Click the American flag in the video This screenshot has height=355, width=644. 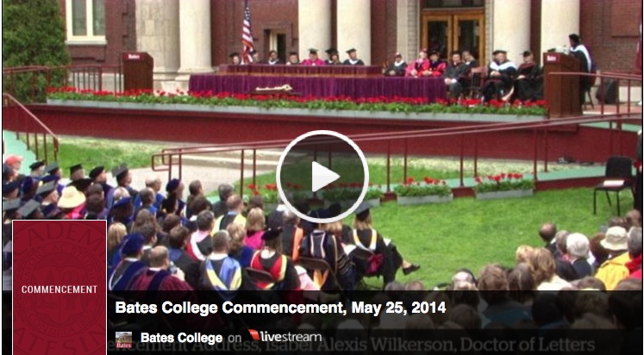247,32
